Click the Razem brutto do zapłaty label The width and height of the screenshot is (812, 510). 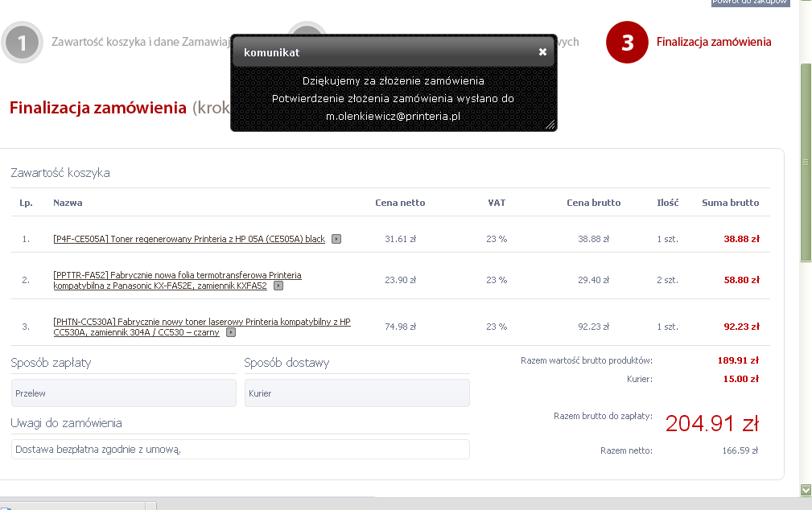tap(603, 416)
